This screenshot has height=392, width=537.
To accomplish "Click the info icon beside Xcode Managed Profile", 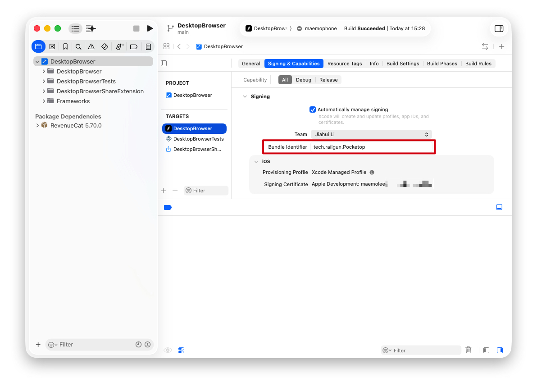I will [x=372, y=173].
